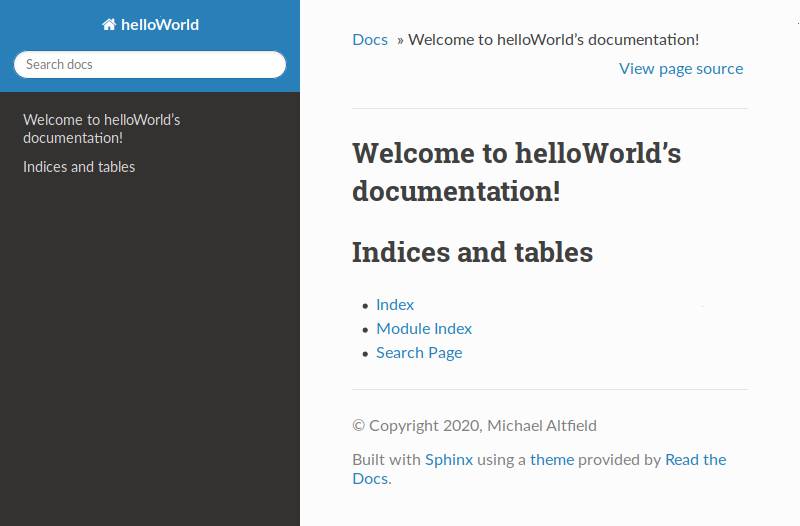Click the Indices and tables main heading
This screenshot has width=800, height=526.
pyautogui.click(x=472, y=252)
